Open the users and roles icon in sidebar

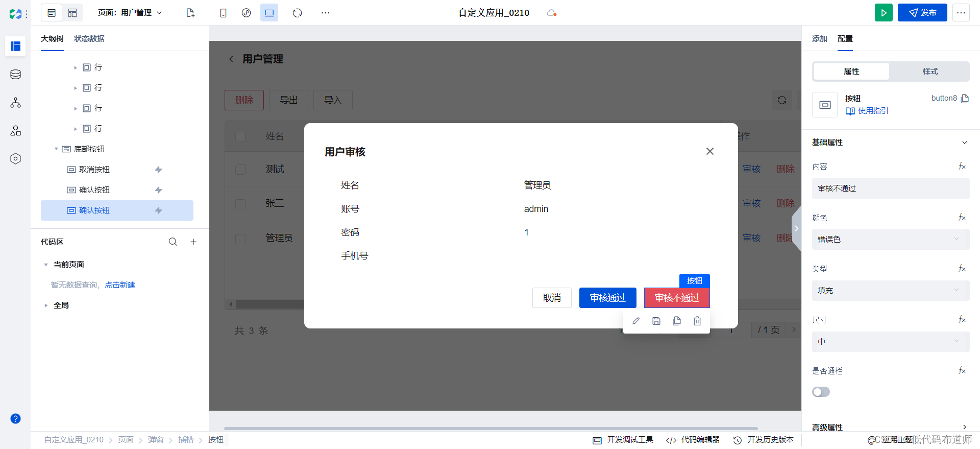pyautogui.click(x=16, y=131)
